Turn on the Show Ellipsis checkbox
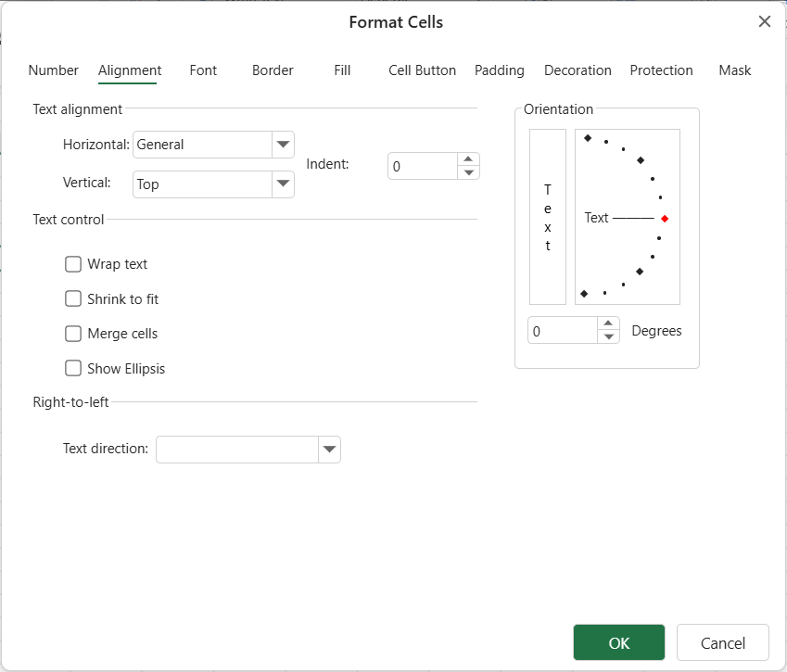Viewport: 787px width, 672px height. (73, 368)
